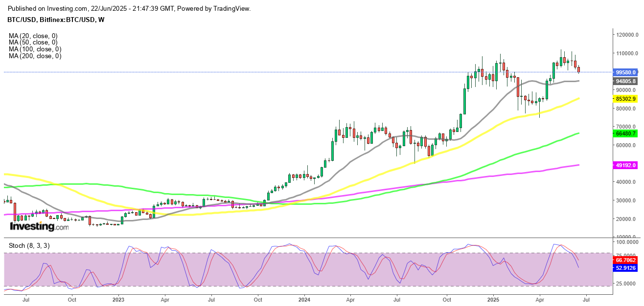Jump to the 2023 time axis label
The image size is (644, 306).
pyautogui.click(x=119, y=299)
